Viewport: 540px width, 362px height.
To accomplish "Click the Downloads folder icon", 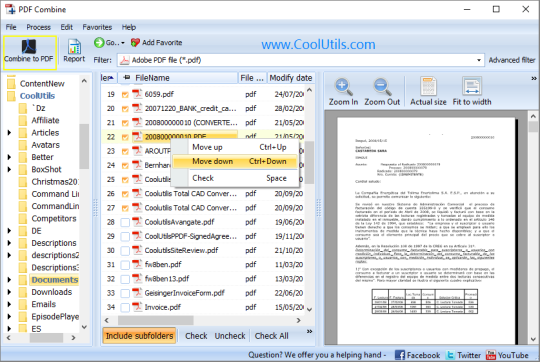I will 23,292.
